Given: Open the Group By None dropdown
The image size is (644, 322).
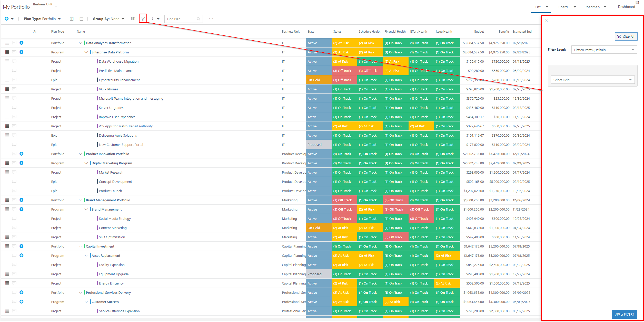Looking at the screenshot, I should tap(108, 19).
